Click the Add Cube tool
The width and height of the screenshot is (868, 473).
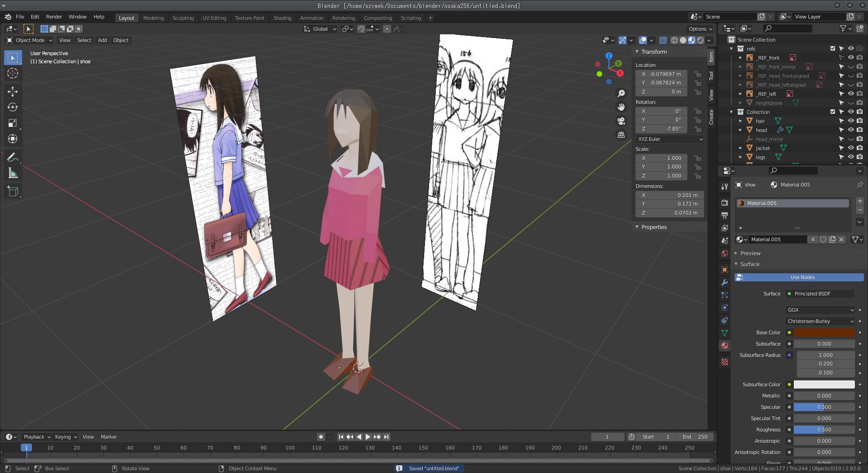click(x=13, y=192)
